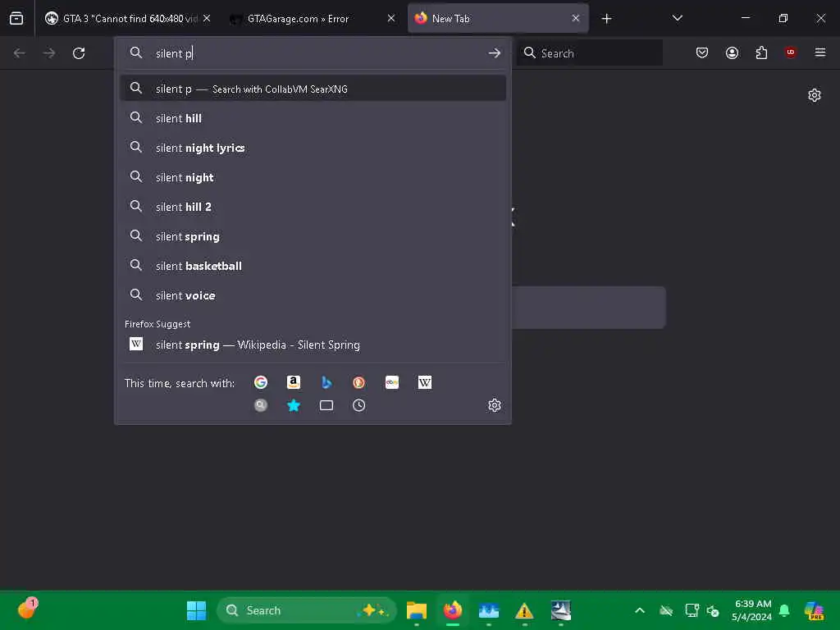840x630 pixels.
Task: Show hidden system tray icons
Action: click(640, 610)
